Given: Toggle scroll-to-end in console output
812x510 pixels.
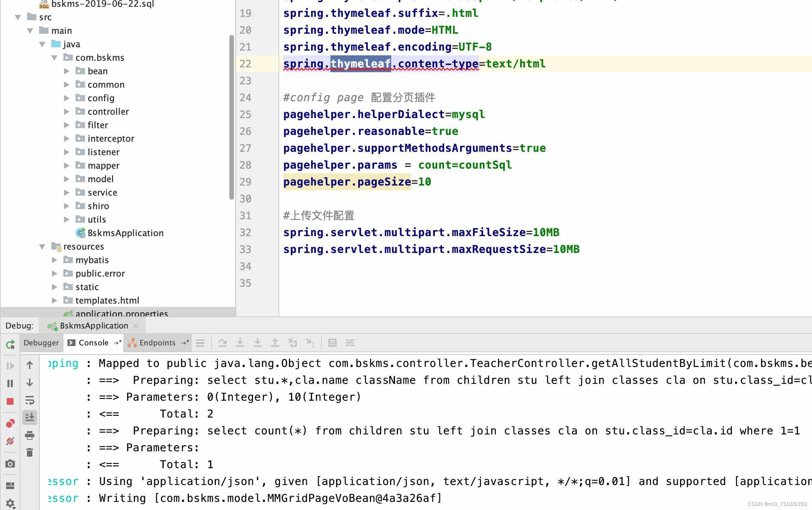Looking at the screenshot, I should coord(30,417).
